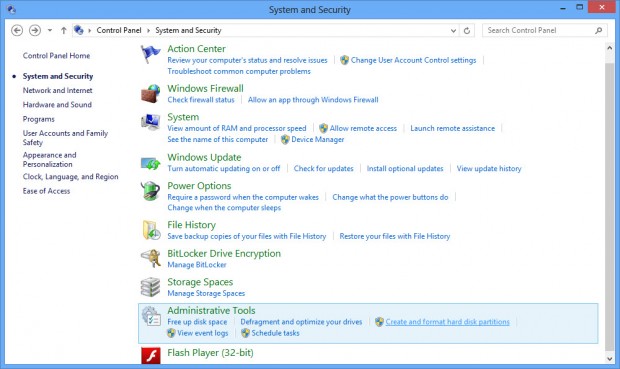Click the System computer icon
The image size is (620, 369).
pos(151,122)
